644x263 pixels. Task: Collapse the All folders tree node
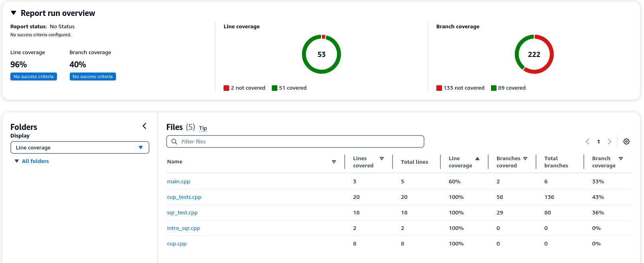click(x=17, y=161)
